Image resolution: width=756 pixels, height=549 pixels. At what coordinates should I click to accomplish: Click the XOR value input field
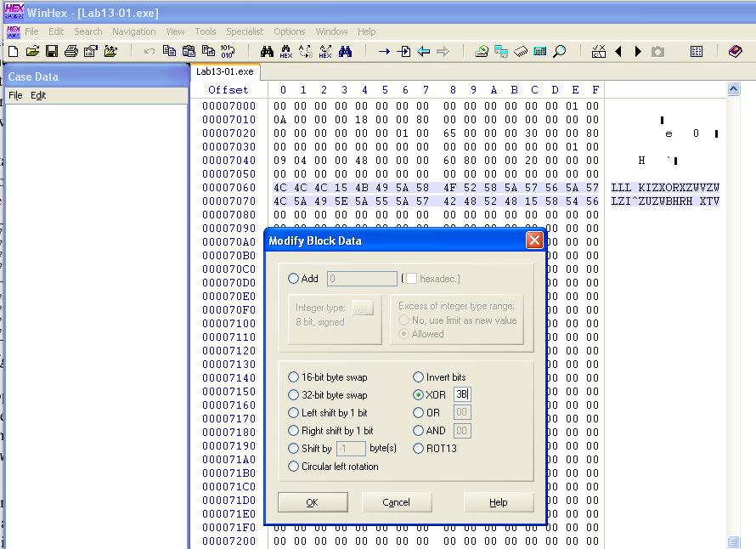click(462, 394)
